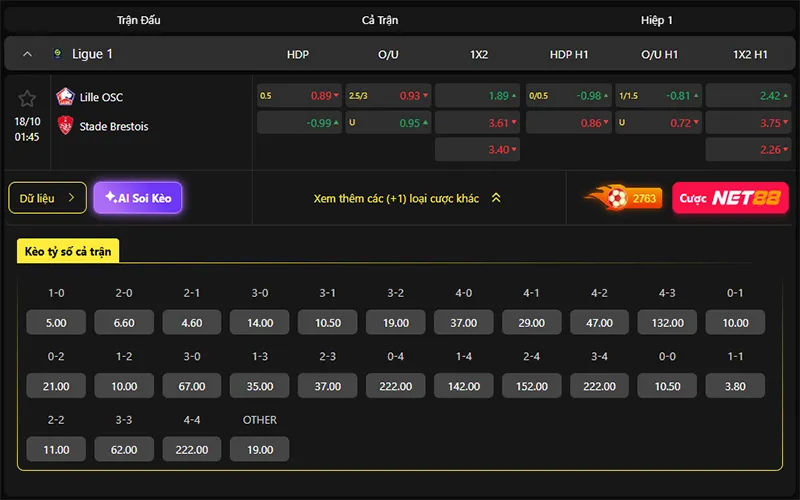This screenshot has width=800, height=500.
Task: Click the Ligue 1 league logo icon
Action: [58, 54]
